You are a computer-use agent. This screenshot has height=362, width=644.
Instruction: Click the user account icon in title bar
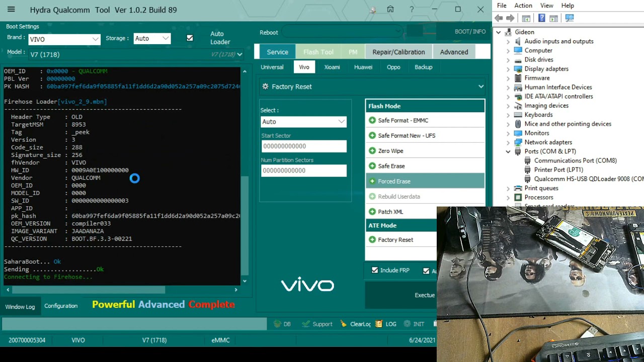point(373,10)
